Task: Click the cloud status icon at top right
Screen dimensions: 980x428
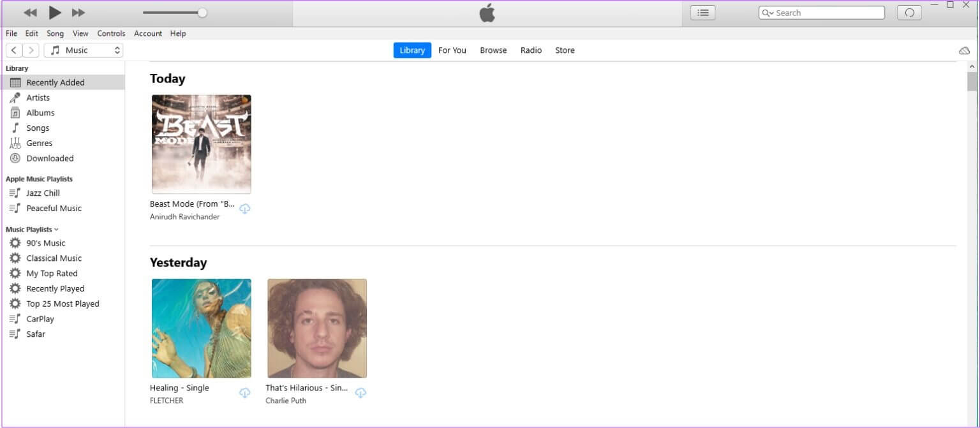Action: (964, 51)
